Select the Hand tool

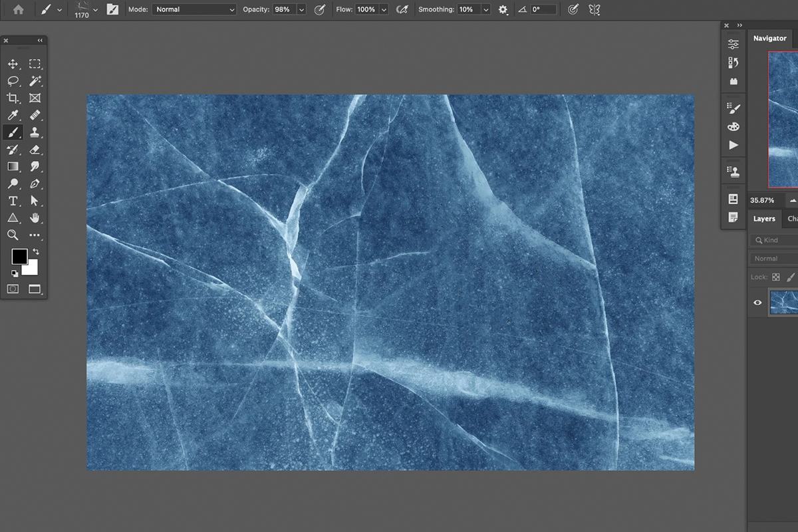tap(35, 218)
